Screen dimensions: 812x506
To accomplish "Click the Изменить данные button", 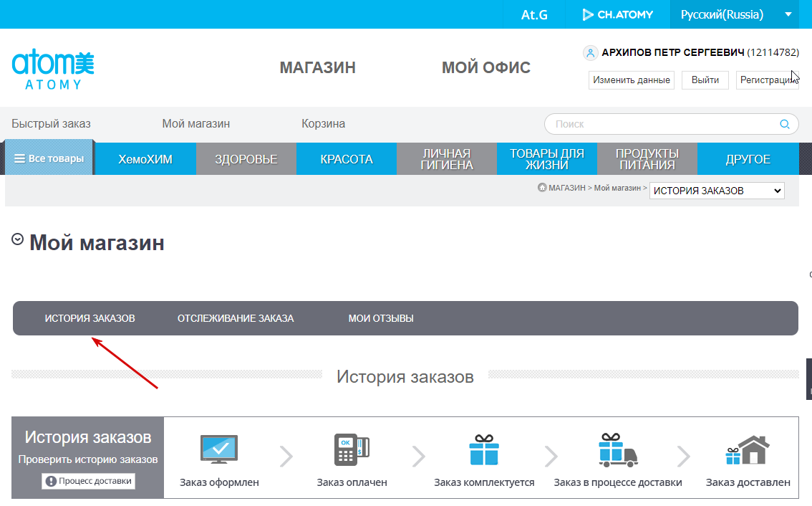I will point(632,80).
